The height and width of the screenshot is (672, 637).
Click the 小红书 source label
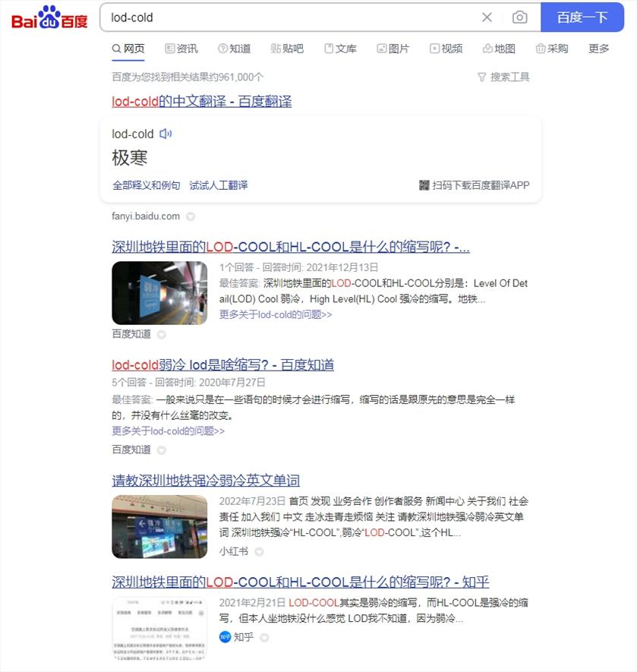(x=234, y=551)
